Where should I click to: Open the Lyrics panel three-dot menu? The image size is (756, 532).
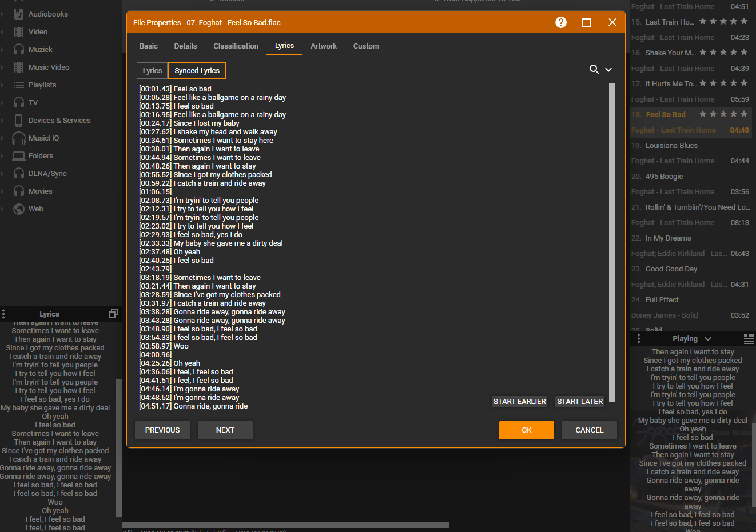tap(3, 314)
